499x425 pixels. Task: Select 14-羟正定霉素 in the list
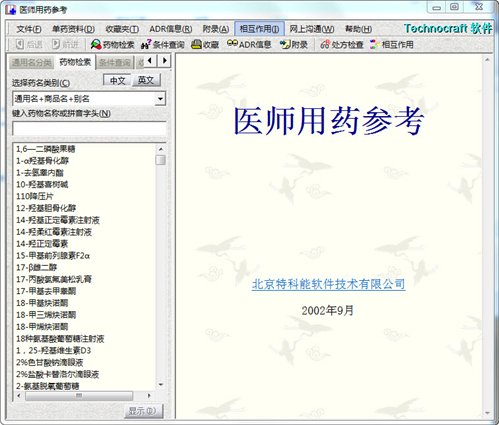click(42, 244)
